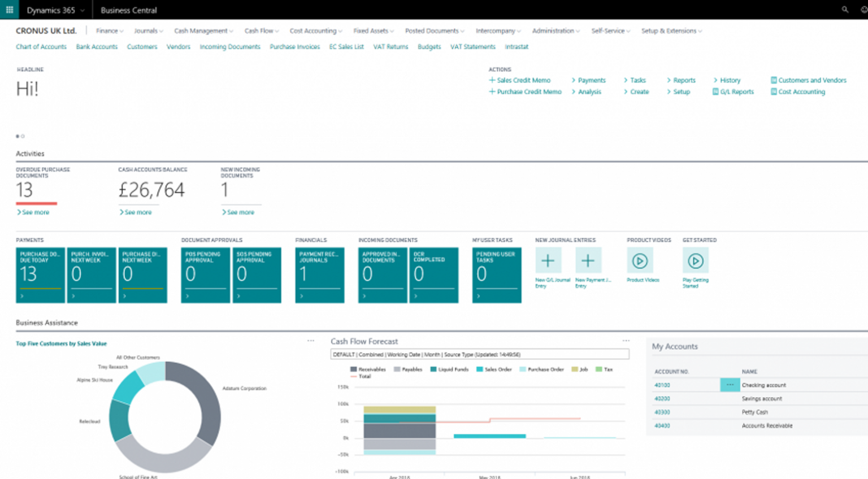This screenshot has height=479, width=868.
Task: See more on New Incoming Documents
Action: 238,212
